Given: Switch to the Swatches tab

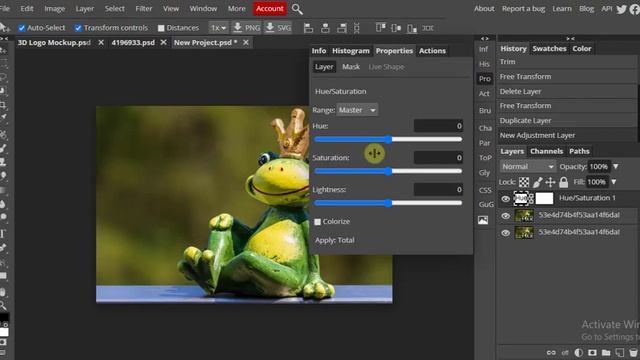Looking at the screenshot, I should (549, 49).
